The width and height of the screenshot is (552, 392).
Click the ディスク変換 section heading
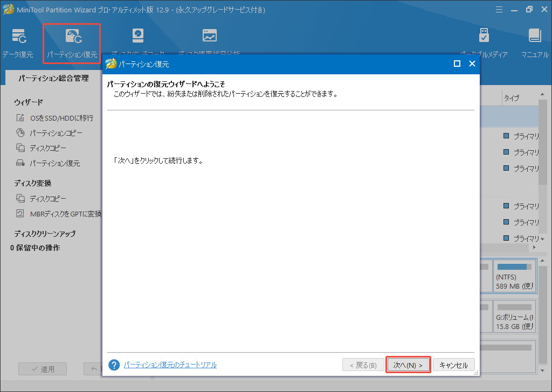click(33, 183)
